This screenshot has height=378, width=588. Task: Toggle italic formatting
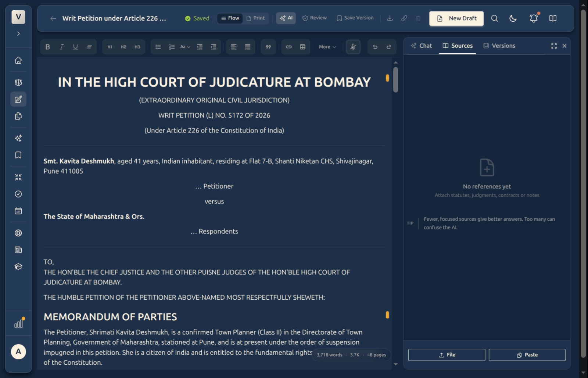[x=61, y=47]
